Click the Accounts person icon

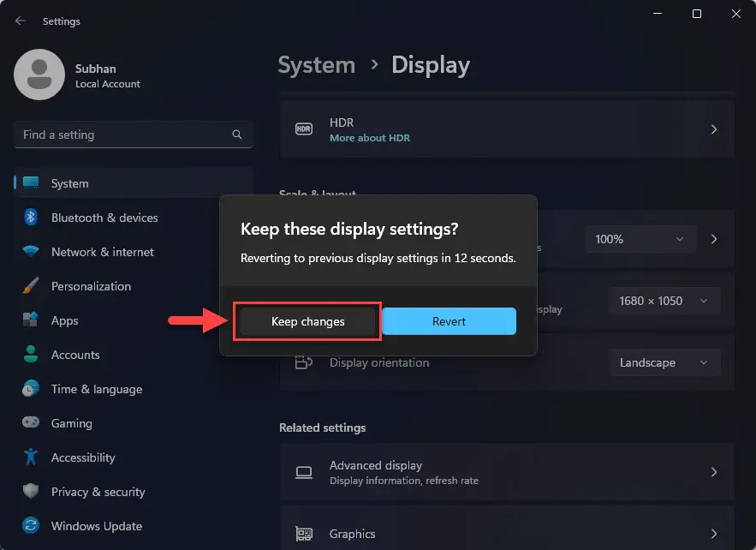coord(31,354)
